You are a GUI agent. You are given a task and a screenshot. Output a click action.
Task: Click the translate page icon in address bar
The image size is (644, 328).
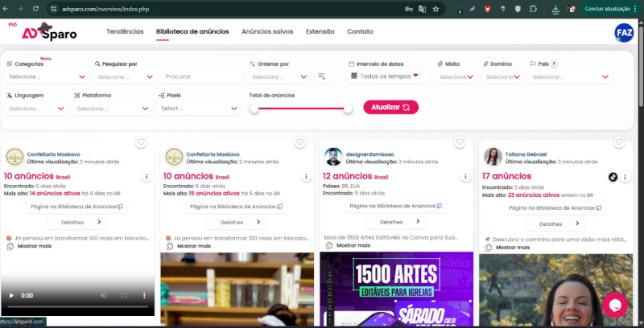(422, 9)
